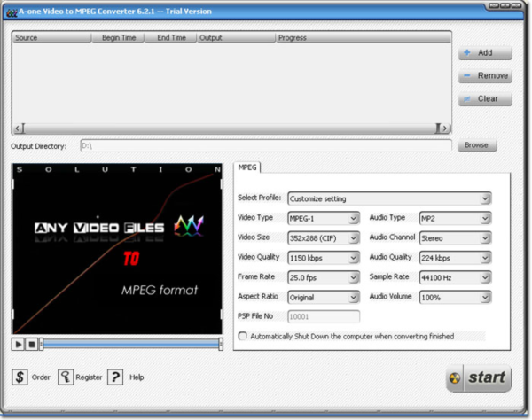The height and width of the screenshot is (420, 532).
Task: Click the Register key icon
Action: 66,377
